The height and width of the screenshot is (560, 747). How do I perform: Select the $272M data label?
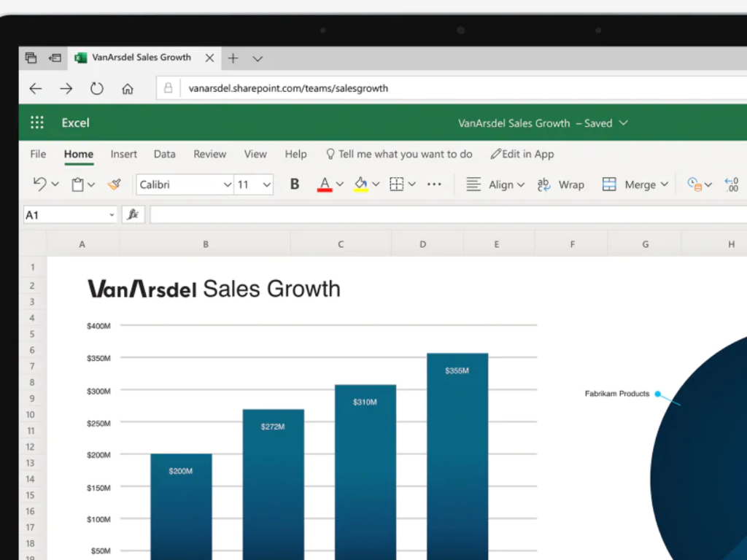[x=273, y=427]
